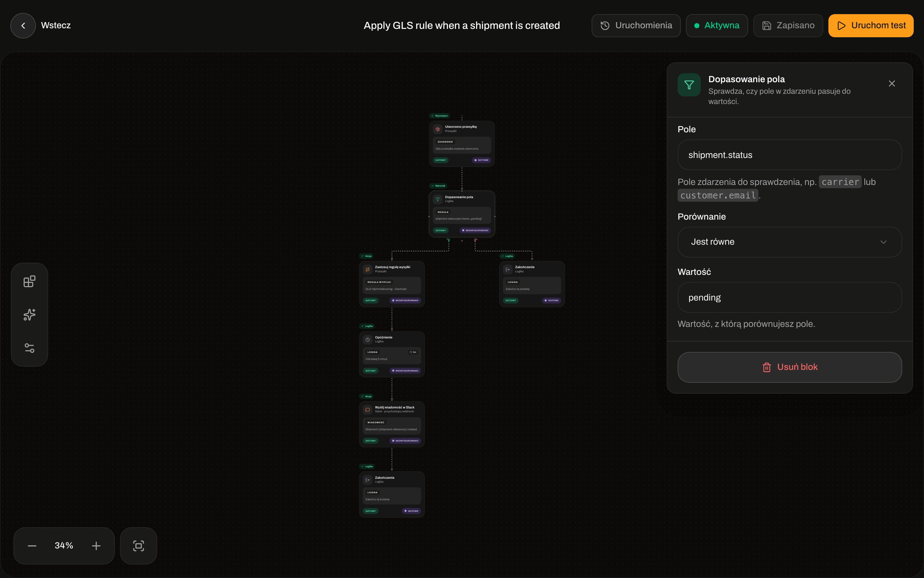Zoom in with the plus icon
Viewport: 924px width, 578px height.
(x=96, y=546)
